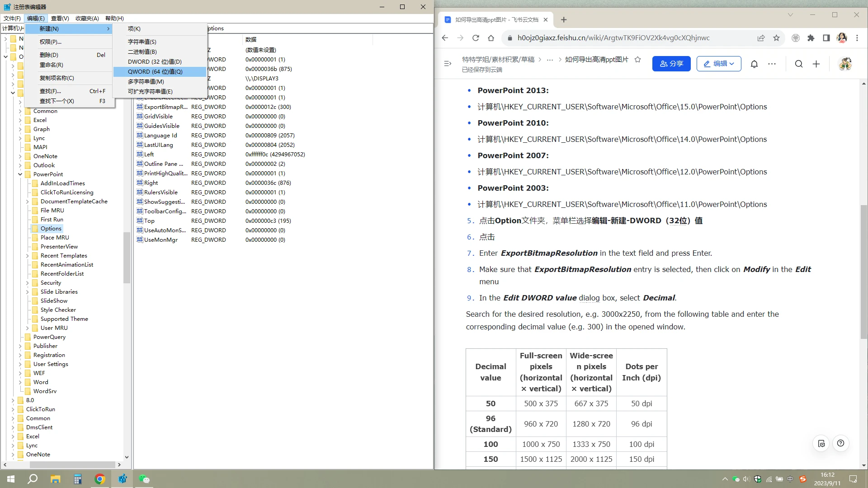Expand the Excel key under Common
868x488 pixels.
[20, 120]
